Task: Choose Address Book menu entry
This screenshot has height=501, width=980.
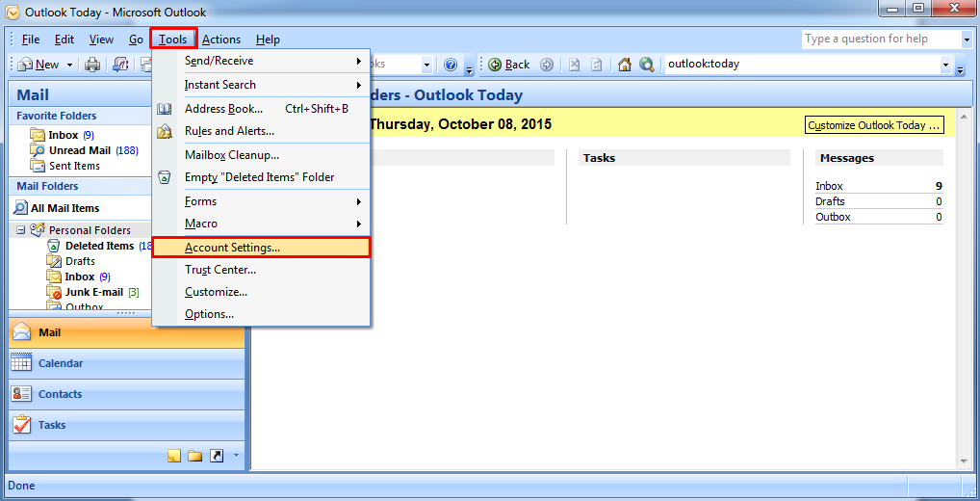Action: 261,109
